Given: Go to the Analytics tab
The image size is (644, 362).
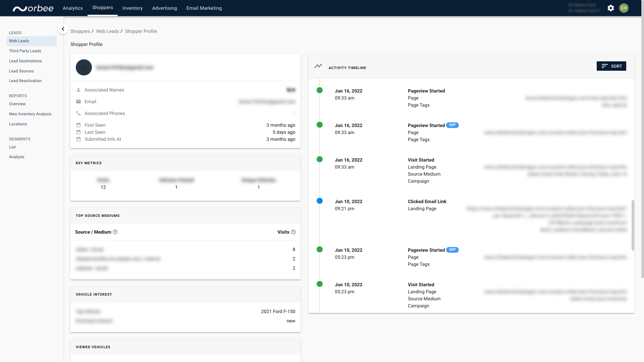Looking at the screenshot, I should (73, 8).
